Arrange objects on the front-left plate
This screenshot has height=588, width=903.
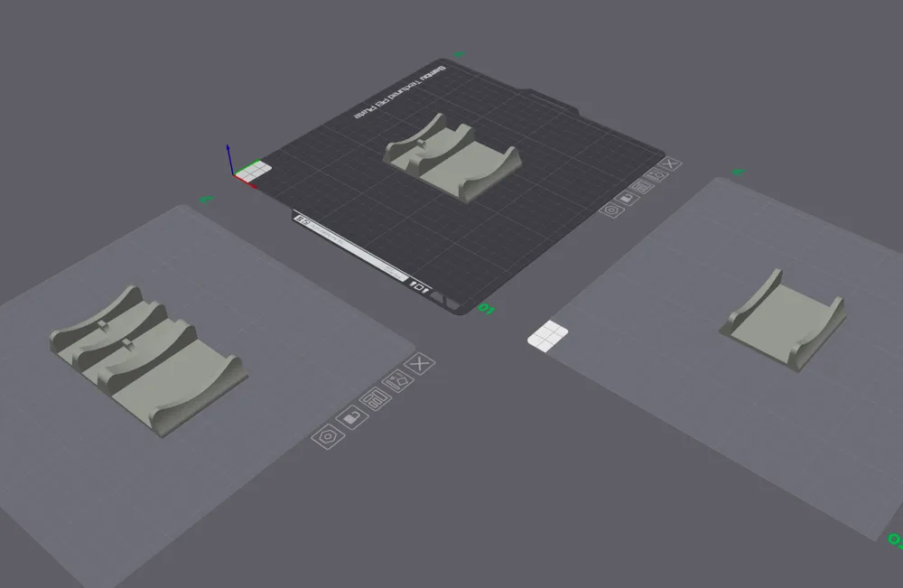pyautogui.click(x=374, y=398)
